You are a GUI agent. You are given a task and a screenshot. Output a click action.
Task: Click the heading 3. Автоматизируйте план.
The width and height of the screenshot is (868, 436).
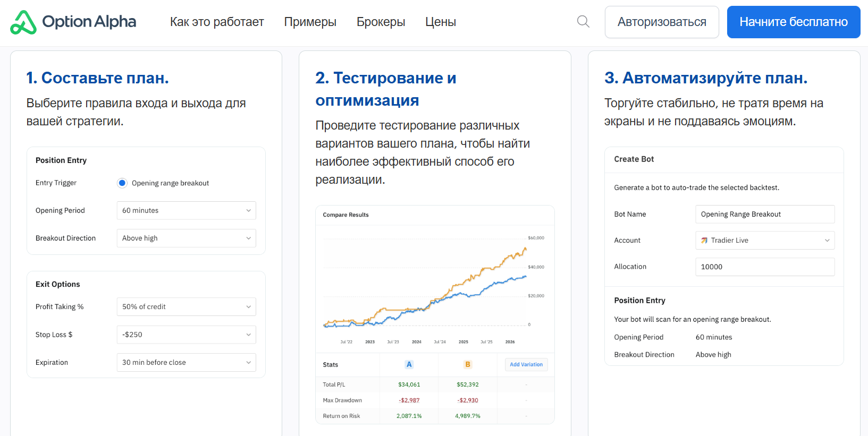[x=706, y=78]
